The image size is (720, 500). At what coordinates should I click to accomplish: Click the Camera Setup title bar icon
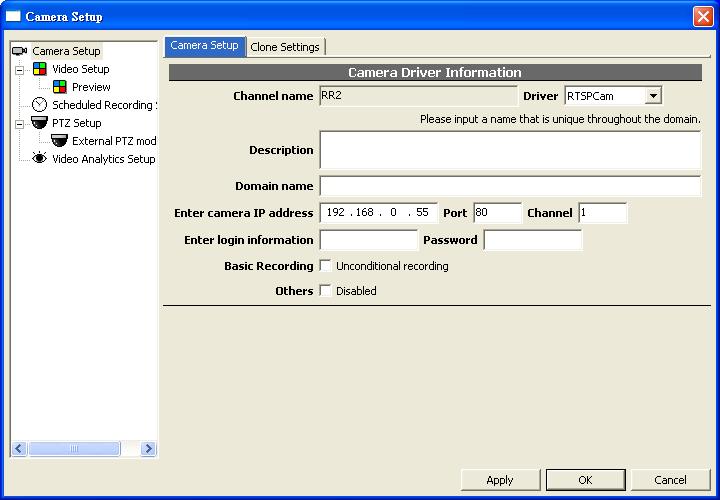click(x=13, y=17)
